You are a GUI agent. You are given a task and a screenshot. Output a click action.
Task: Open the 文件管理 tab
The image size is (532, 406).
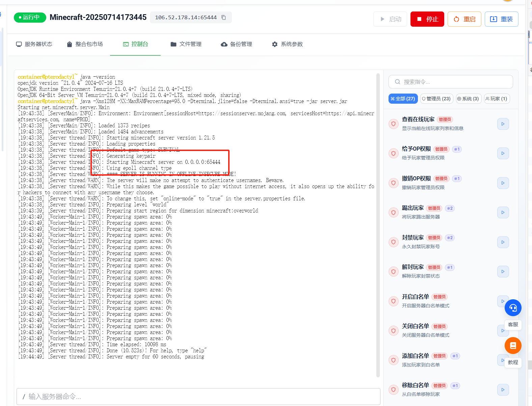pyautogui.click(x=186, y=44)
